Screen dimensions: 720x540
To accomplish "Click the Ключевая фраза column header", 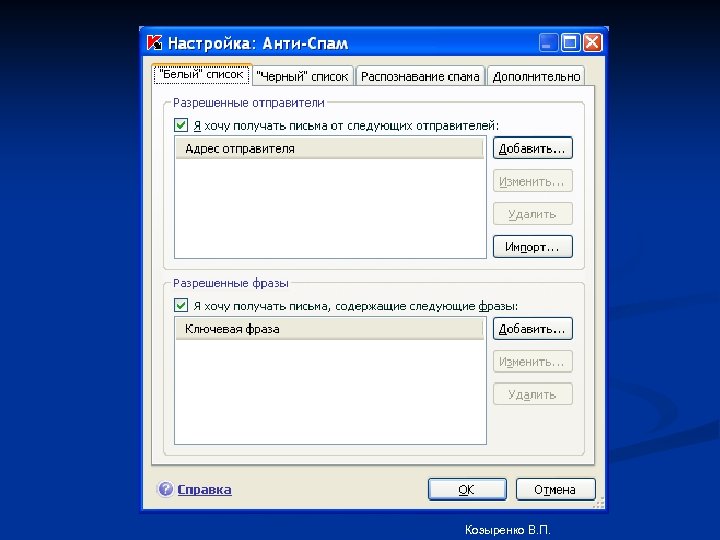I will click(330, 329).
